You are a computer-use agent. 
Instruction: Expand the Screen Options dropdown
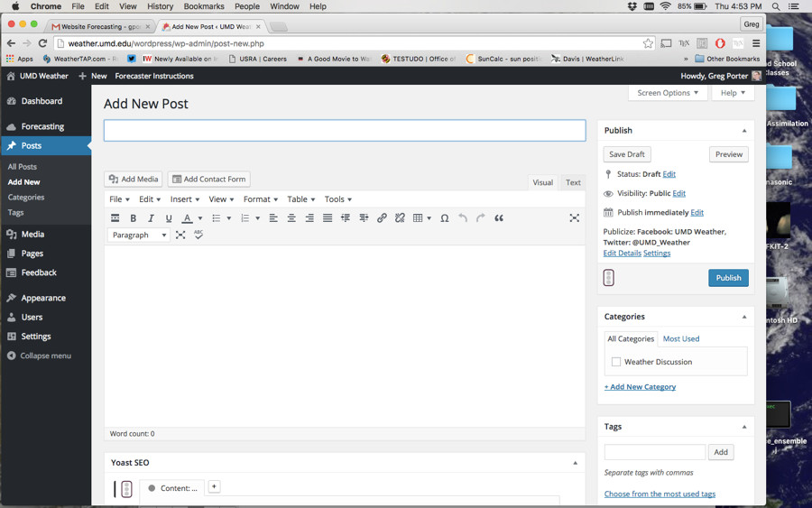(668, 93)
